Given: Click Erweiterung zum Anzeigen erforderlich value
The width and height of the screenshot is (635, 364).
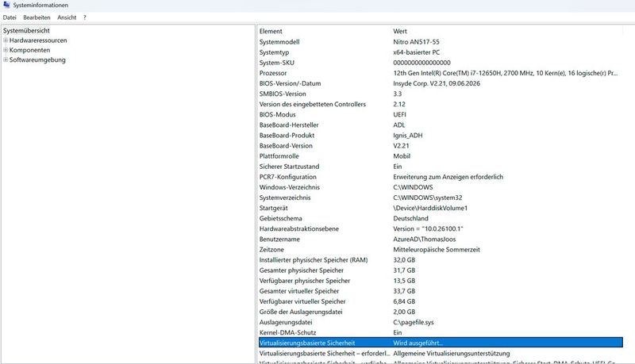Looking at the screenshot, I should tap(448, 177).
